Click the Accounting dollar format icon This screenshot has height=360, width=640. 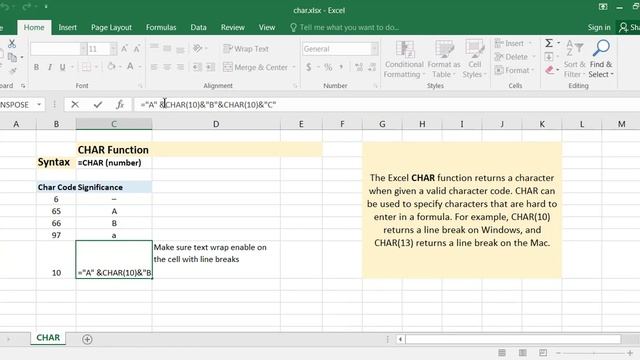click(x=309, y=67)
